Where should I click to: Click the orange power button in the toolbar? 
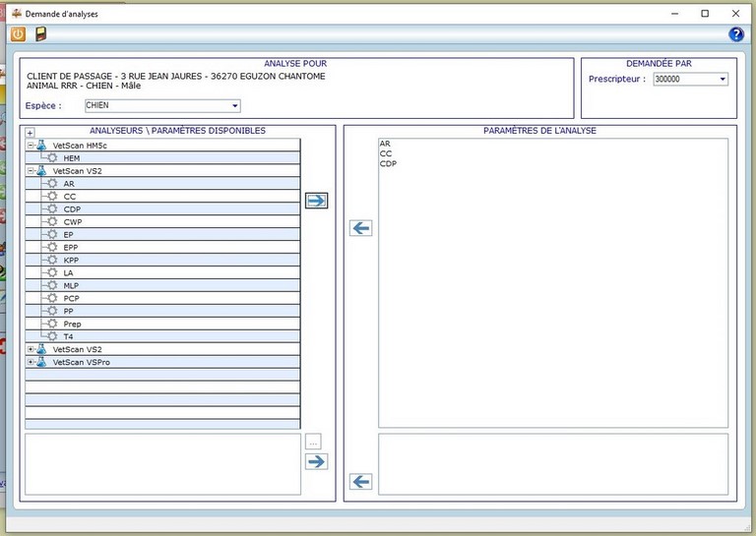click(x=18, y=34)
